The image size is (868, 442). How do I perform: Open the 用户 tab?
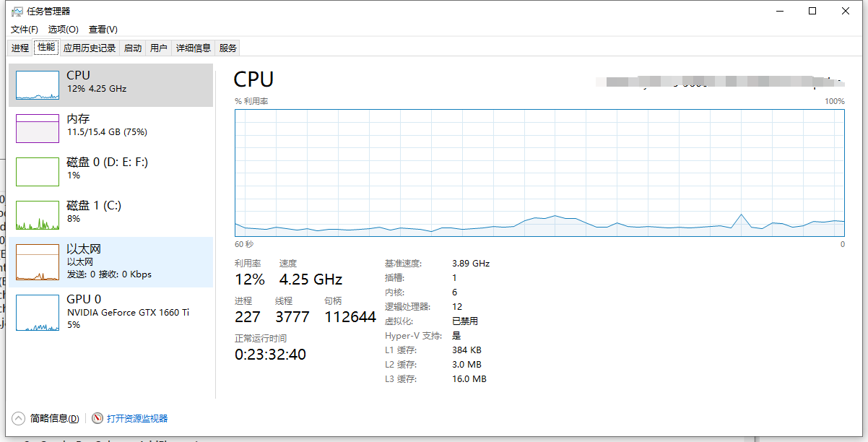[159, 48]
